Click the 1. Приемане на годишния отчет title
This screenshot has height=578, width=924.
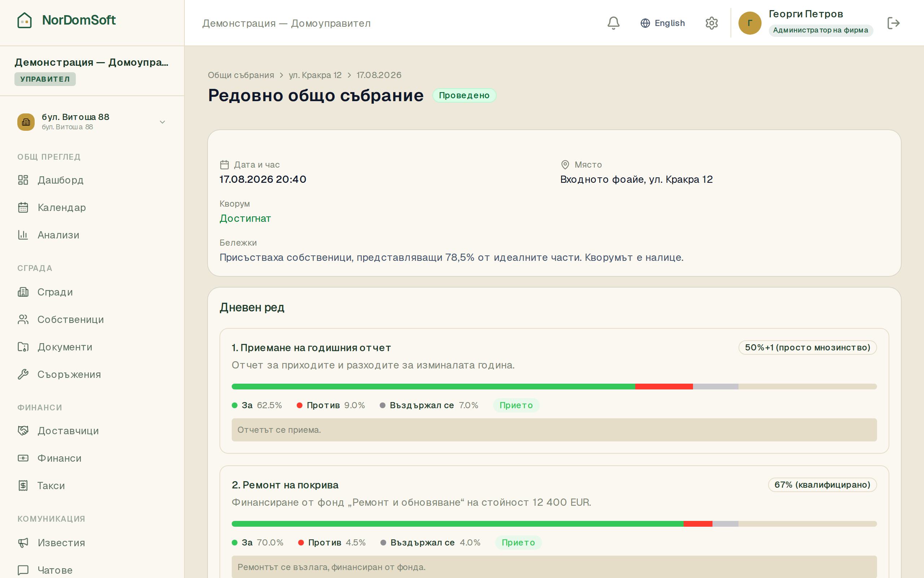click(311, 348)
